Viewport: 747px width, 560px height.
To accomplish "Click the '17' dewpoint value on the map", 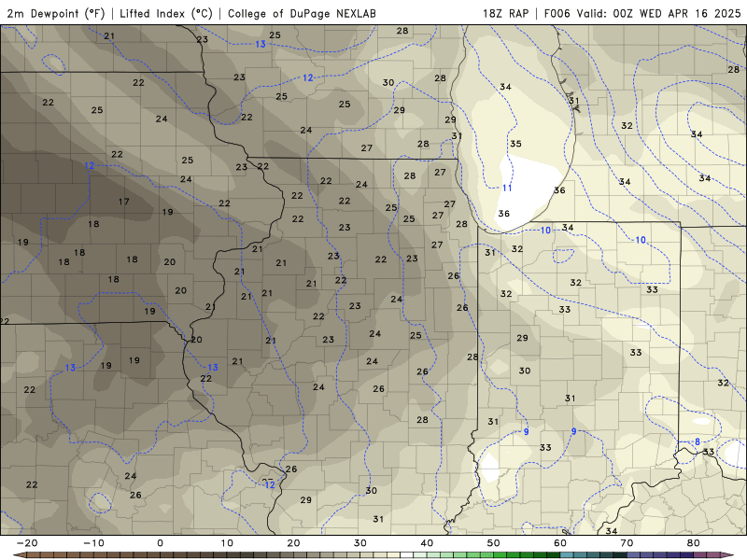I will (124, 202).
